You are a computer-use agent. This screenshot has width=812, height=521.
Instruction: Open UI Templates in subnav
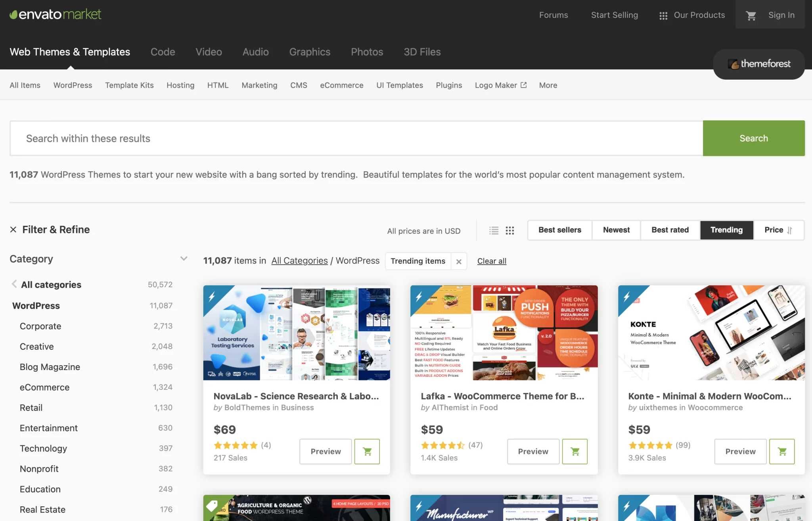coord(400,85)
